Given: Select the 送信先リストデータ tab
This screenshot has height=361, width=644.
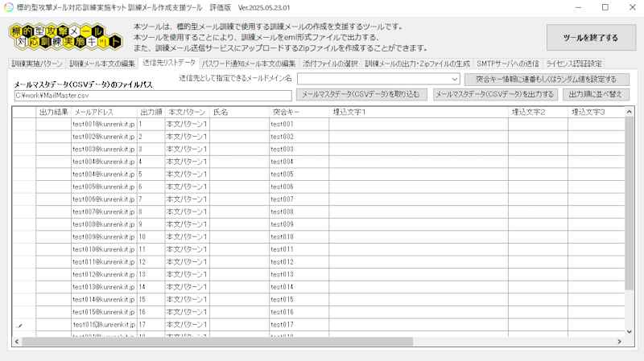Looking at the screenshot, I should point(169,63).
